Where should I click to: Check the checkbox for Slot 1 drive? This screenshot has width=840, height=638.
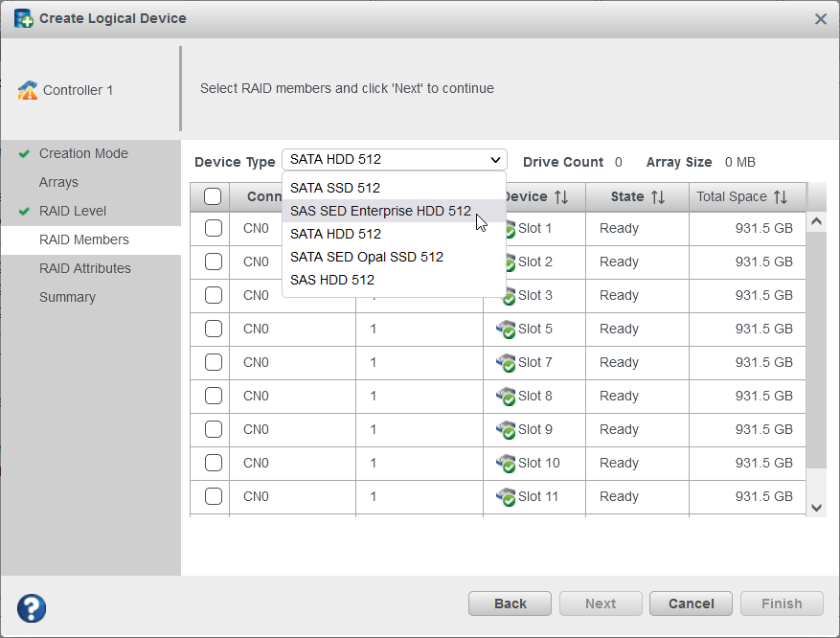pyautogui.click(x=212, y=229)
